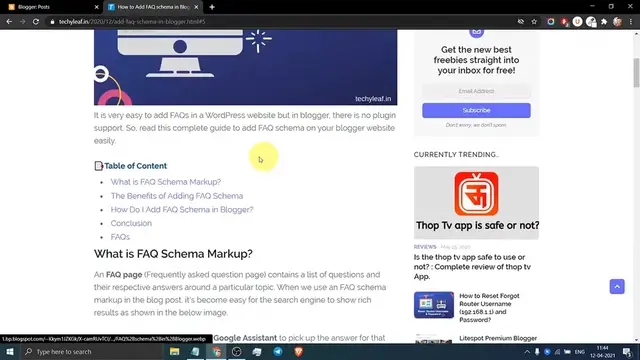The width and height of the screenshot is (640, 360).
Task: Open the red extension icon with badge
Action: [x=564, y=22]
